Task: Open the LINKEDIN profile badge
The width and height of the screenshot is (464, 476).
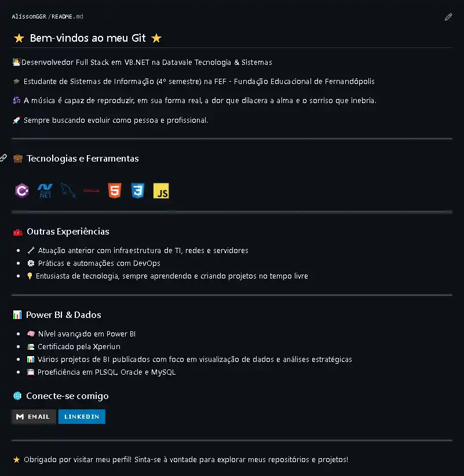Action: pos(82,416)
